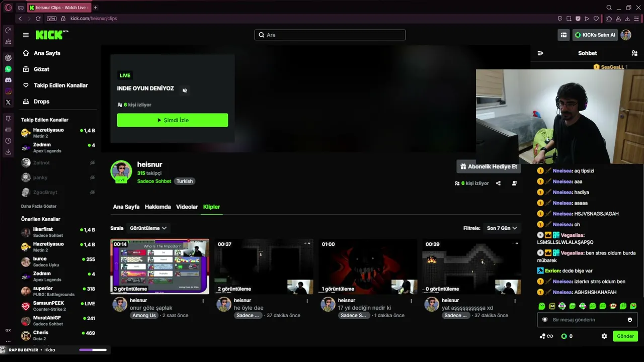
Task: Open Opera sidebar downloads icon
Action: (8, 152)
